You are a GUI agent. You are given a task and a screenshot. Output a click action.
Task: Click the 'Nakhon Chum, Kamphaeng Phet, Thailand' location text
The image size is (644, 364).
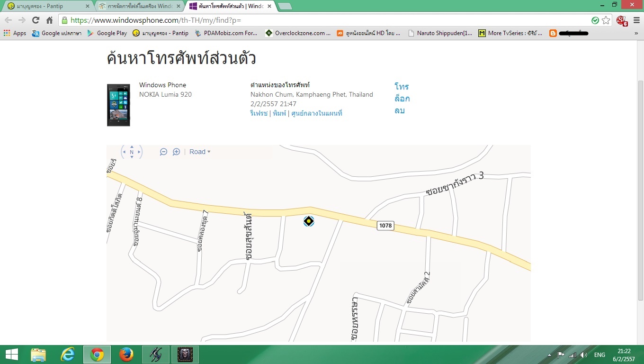[312, 94]
